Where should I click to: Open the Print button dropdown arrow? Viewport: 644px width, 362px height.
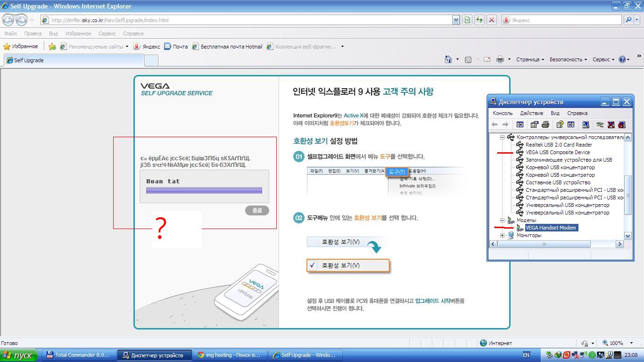point(509,59)
